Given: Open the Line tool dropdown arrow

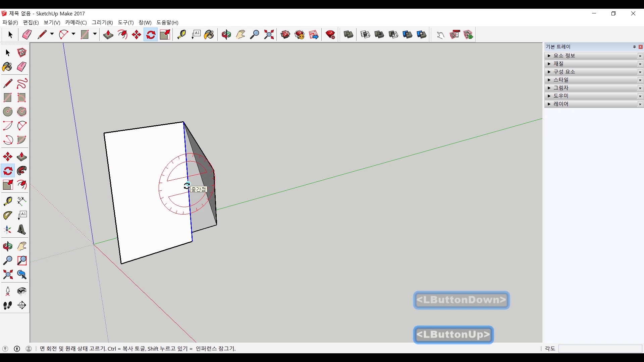Looking at the screenshot, I should tap(52, 34).
